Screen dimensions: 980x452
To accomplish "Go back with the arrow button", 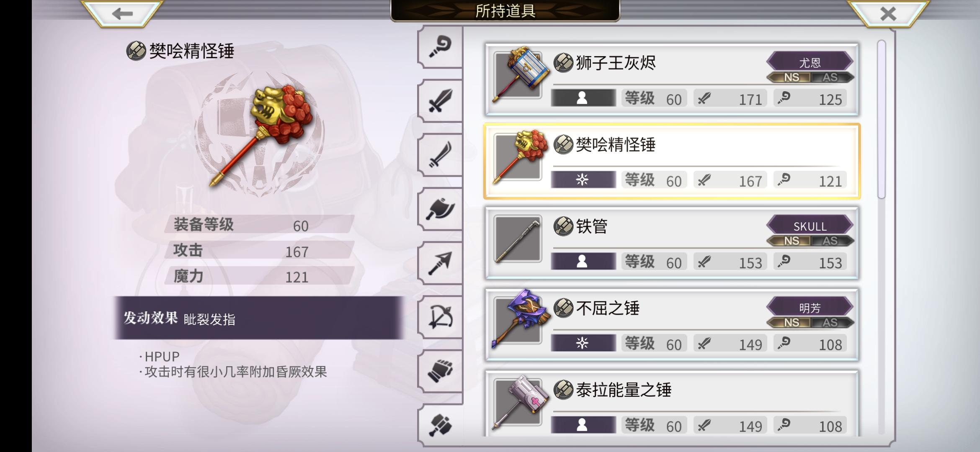I will 122,13.
